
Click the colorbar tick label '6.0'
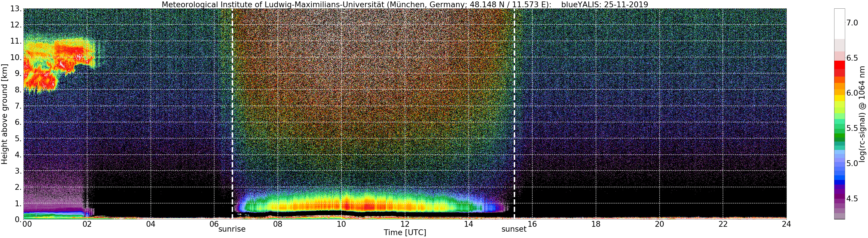coord(852,93)
